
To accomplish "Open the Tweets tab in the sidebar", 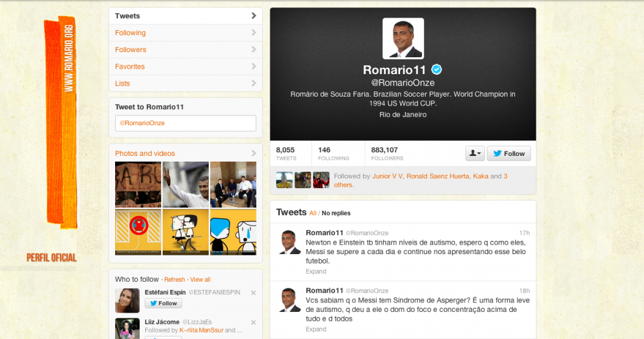I will tap(186, 16).
